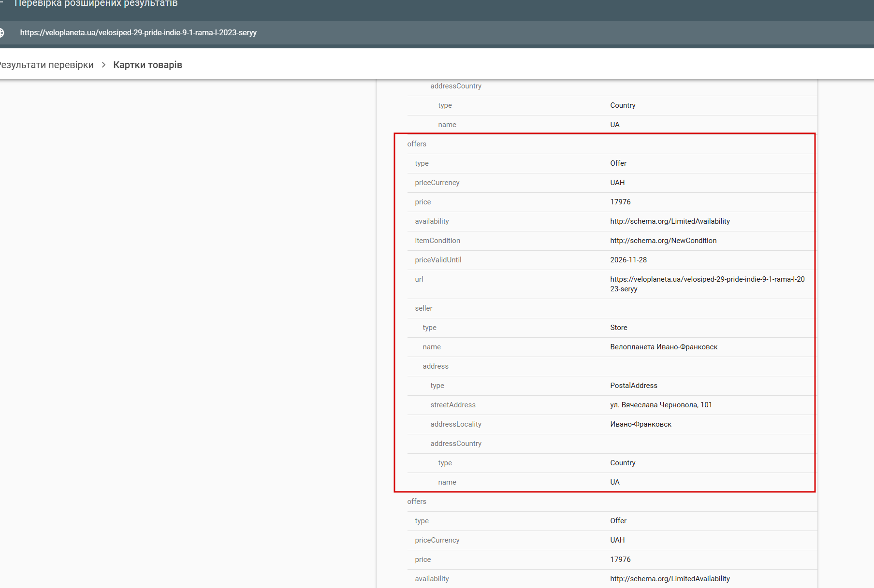Click the priceValidUntil property label
The height and width of the screenshot is (588, 874).
[438, 260]
